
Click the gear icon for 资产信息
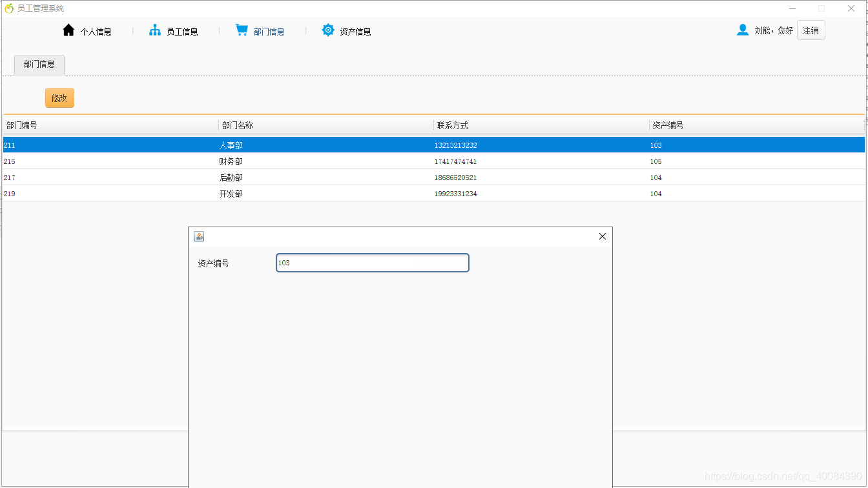[x=328, y=30]
